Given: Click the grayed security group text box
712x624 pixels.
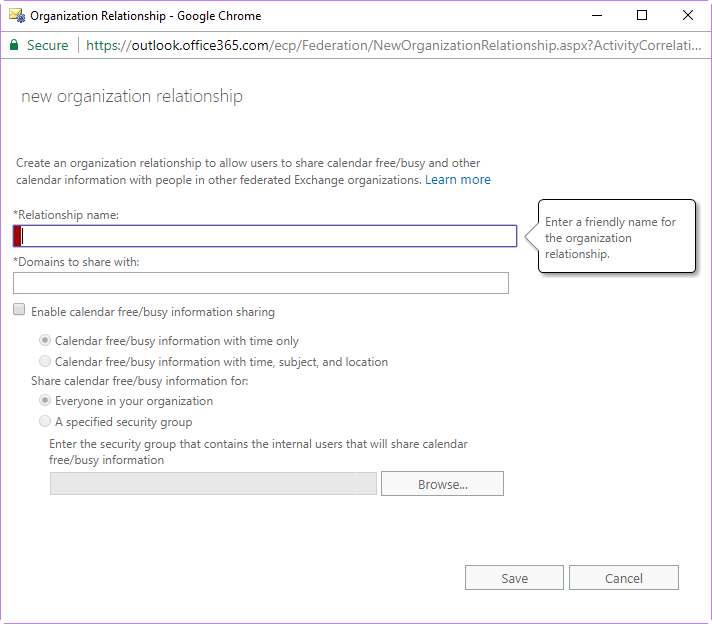Looking at the screenshot, I should [x=213, y=484].
